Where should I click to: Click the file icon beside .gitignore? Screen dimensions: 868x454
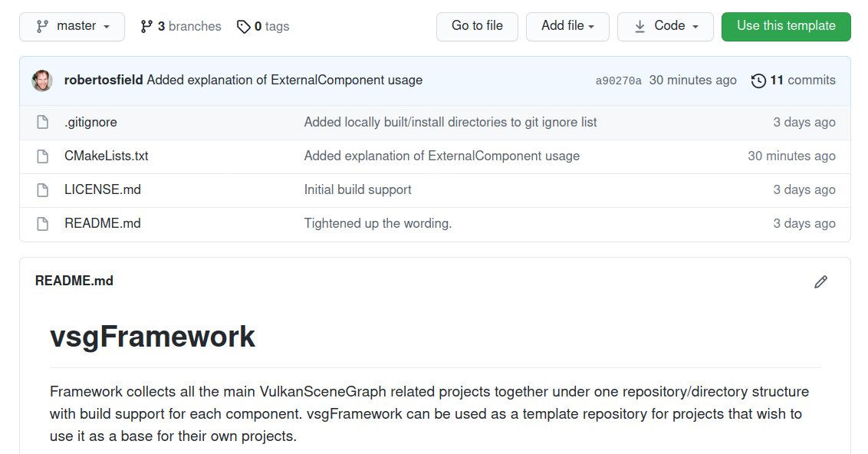43,122
